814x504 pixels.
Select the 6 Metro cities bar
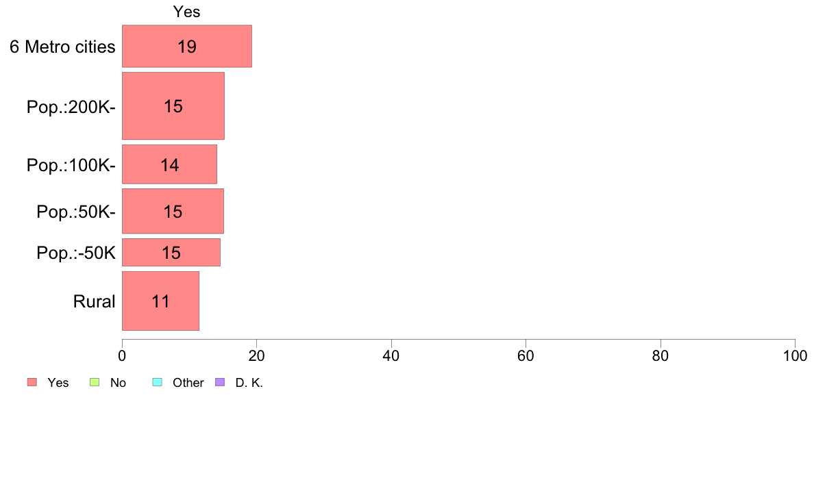tap(187, 46)
